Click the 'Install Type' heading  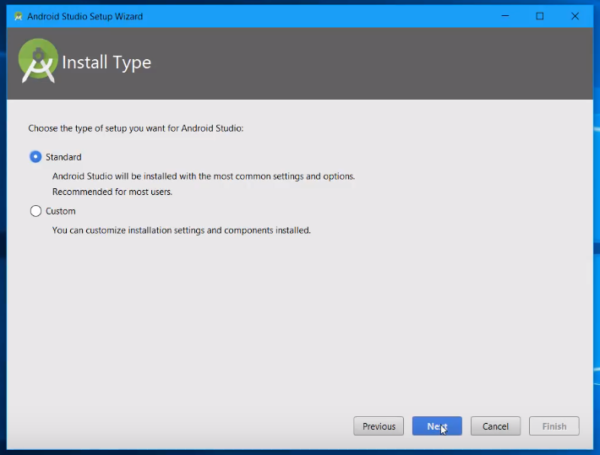[x=106, y=63]
